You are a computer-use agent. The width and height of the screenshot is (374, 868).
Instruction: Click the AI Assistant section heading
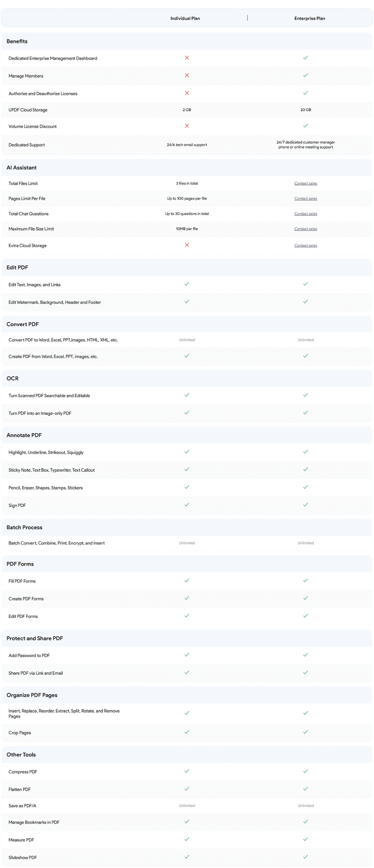[x=22, y=167]
